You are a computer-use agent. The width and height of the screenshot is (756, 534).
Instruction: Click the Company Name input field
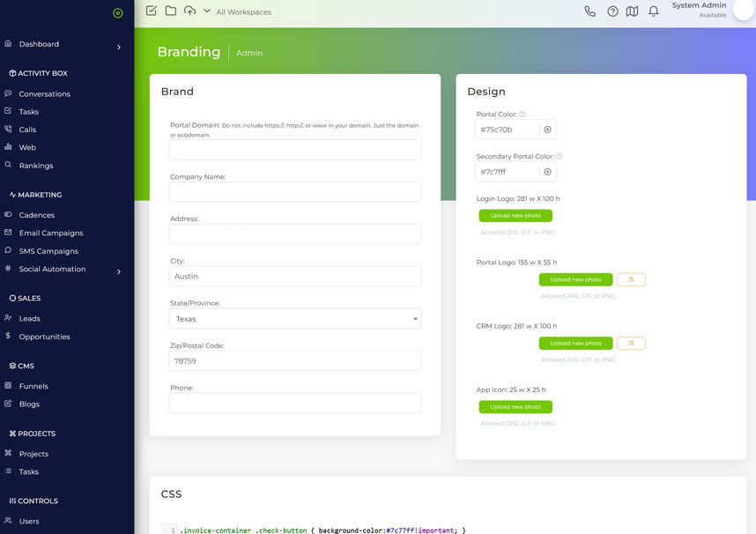294,192
